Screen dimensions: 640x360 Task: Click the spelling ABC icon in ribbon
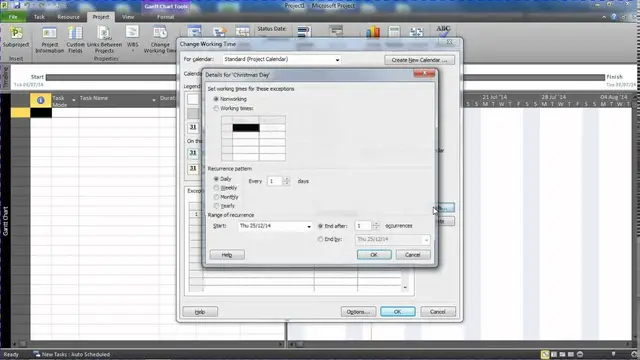(x=443, y=31)
